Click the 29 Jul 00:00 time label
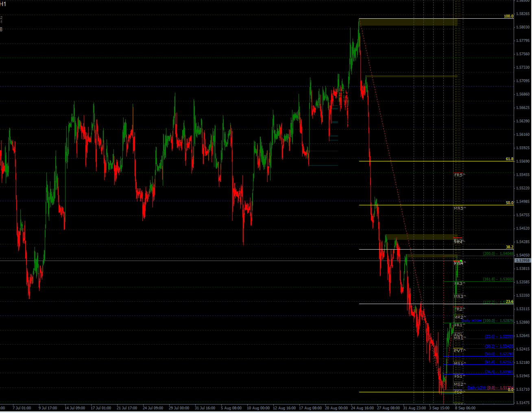 [x=179, y=408]
